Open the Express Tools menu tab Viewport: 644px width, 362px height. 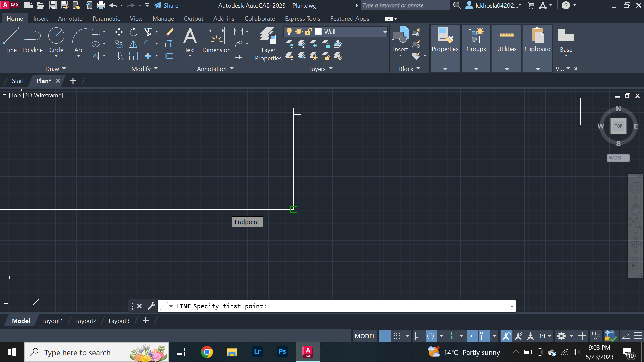tap(302, 18)
